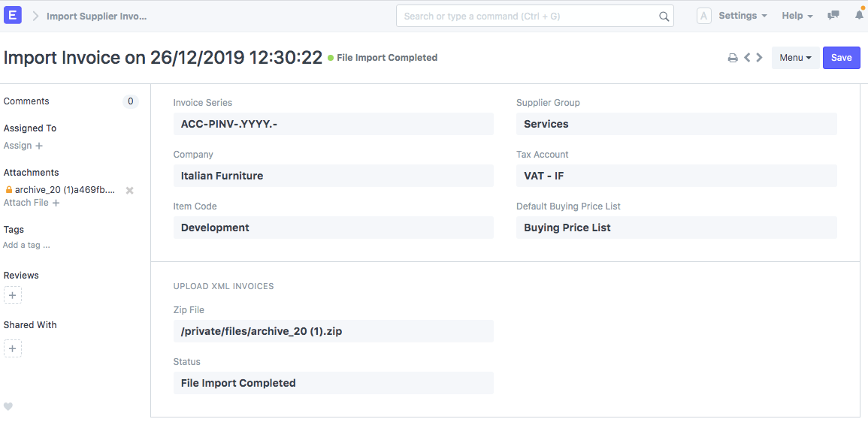This screenshot has height=422, width=868.
Task: Click the Save button
Action: (841, 58)
